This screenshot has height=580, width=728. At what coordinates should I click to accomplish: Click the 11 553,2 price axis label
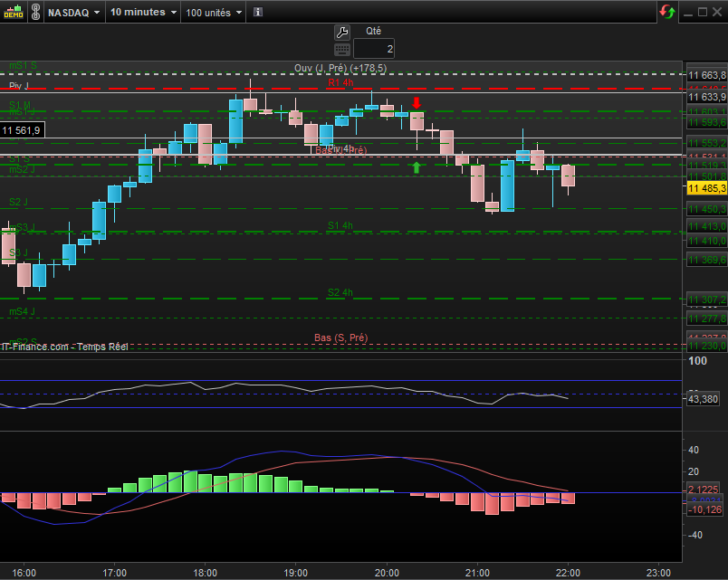707,143
